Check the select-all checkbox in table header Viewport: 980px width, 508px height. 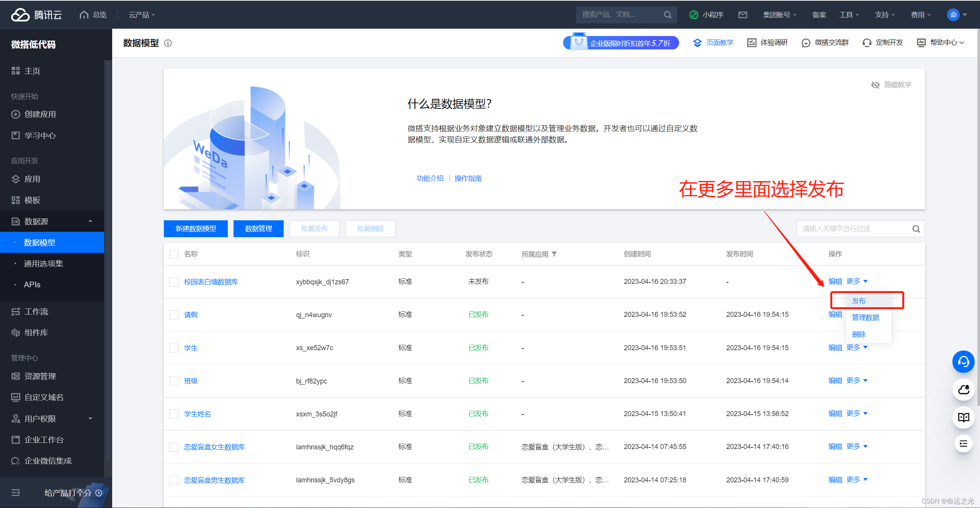pyautogui.click(x=174, y=254)
